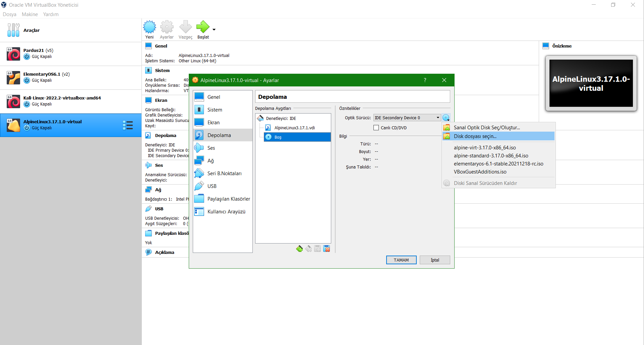This screenshot has height=345, width=644.
Task: Click the Genel section header in the details pane
Action: tap(161, 46)
